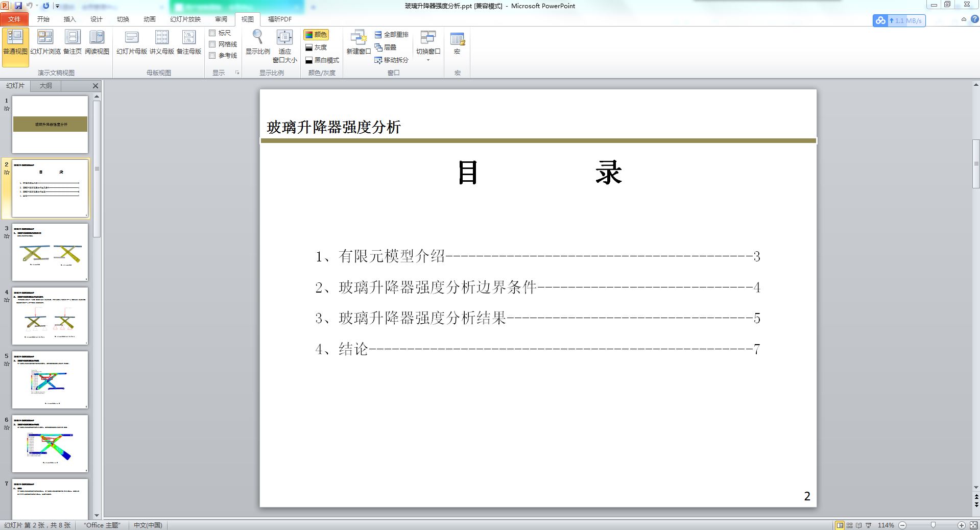Viewport: 980px width, 530px height.
Task: Close the slide thumbnail pane
Action: click(95, 86)
